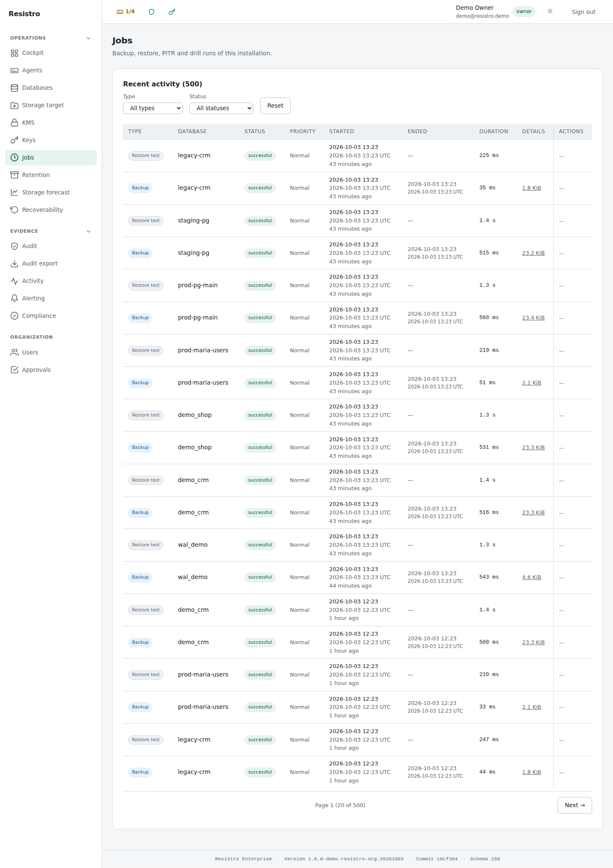Click the 'Commit c6cf304' footer text
The width and height of the screenshot is (613, 868).
coord(437,859)
